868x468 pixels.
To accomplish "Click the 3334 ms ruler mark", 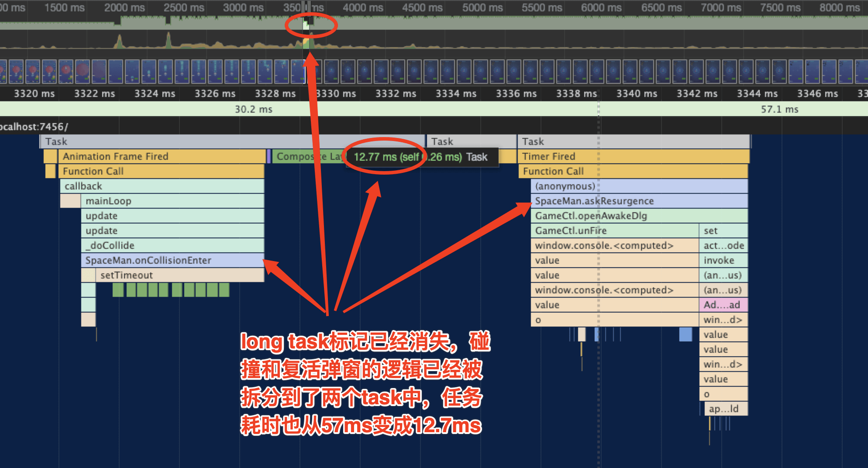I will pyautogui.click(x=456, y=93).
